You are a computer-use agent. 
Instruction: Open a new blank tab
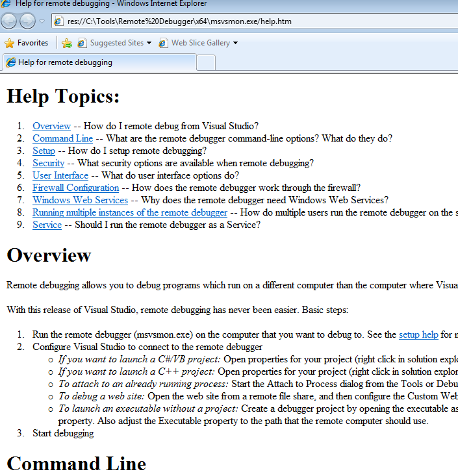point(205,62)
